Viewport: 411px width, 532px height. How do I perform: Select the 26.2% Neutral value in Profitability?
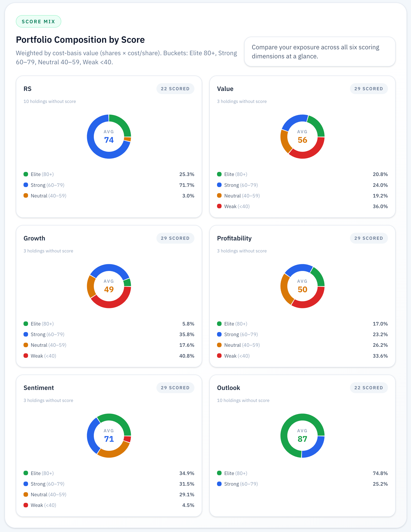(x=380, y=345)
